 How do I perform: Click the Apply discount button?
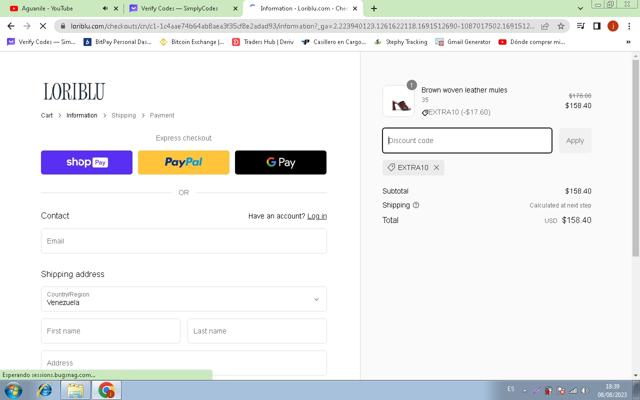click(575, 140)
